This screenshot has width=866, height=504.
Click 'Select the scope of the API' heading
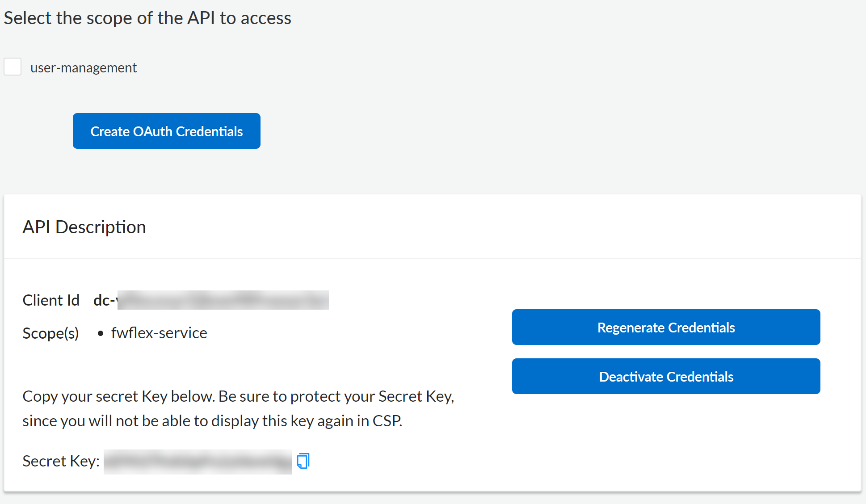147,18
